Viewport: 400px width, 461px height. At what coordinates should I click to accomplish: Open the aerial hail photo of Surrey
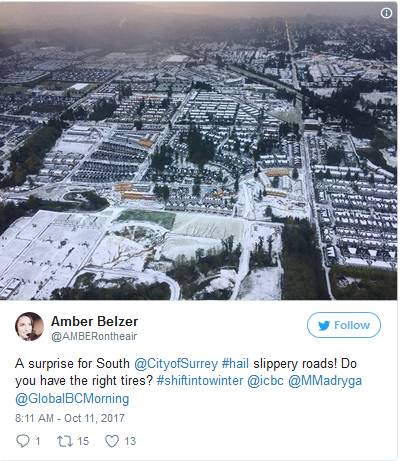(198, 152)
